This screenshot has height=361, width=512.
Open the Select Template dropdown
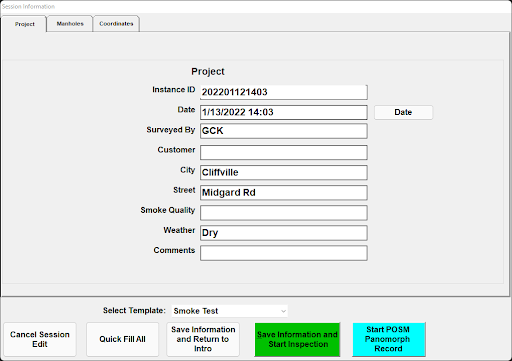(230, 311)
